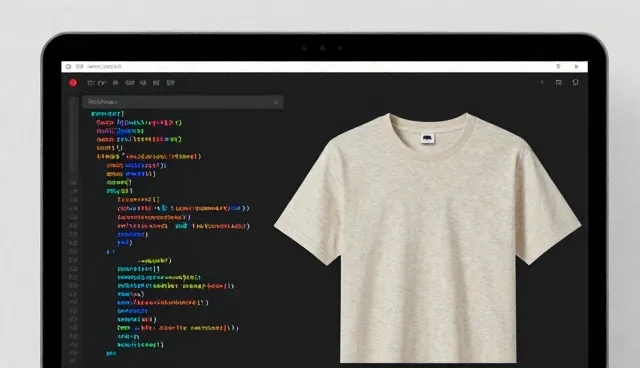This screenshot has width=640, height=368.
Task: Open the picture icon in the dark toolbar
Action: 558,82
